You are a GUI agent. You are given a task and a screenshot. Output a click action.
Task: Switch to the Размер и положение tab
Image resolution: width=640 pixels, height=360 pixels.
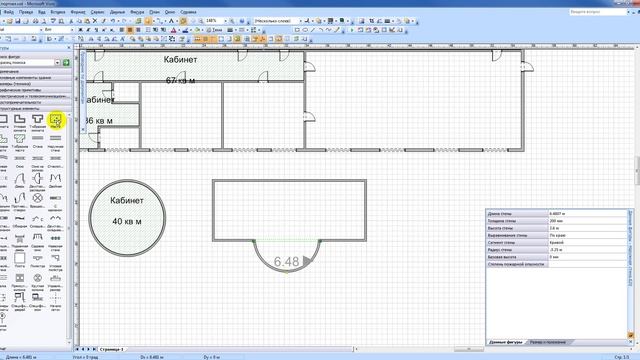click(548, 342)
